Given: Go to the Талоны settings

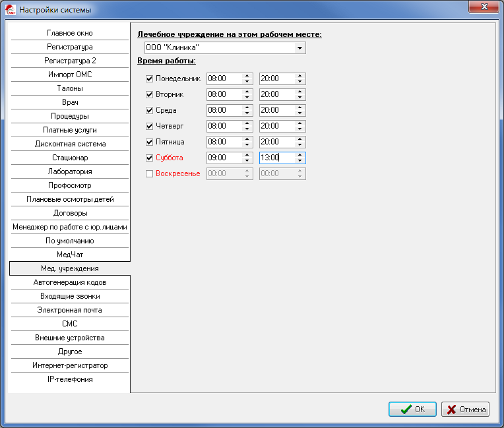Looking at the screenshot, I should [70, 88].
